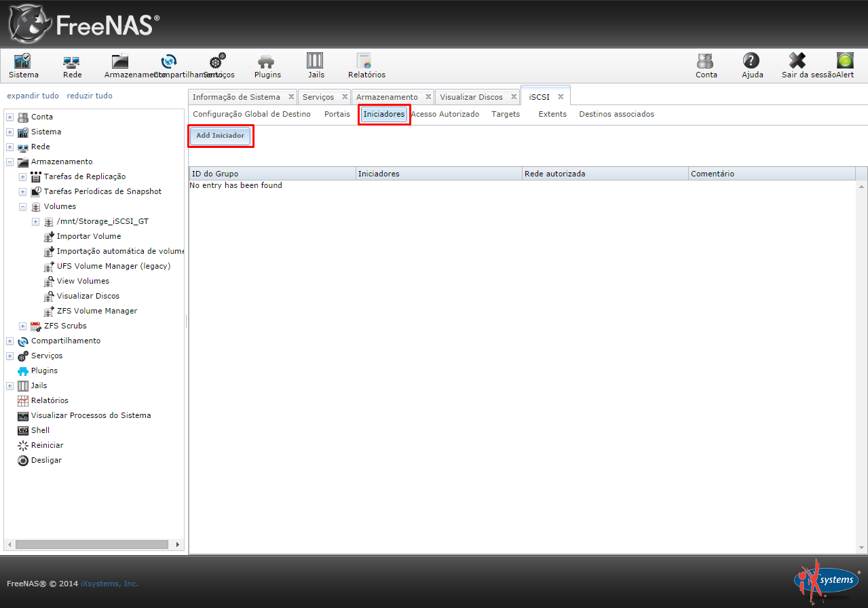Select the Portais sub-tab
The width and height of the screenshot is (868, 608).
tap(337, 114)
